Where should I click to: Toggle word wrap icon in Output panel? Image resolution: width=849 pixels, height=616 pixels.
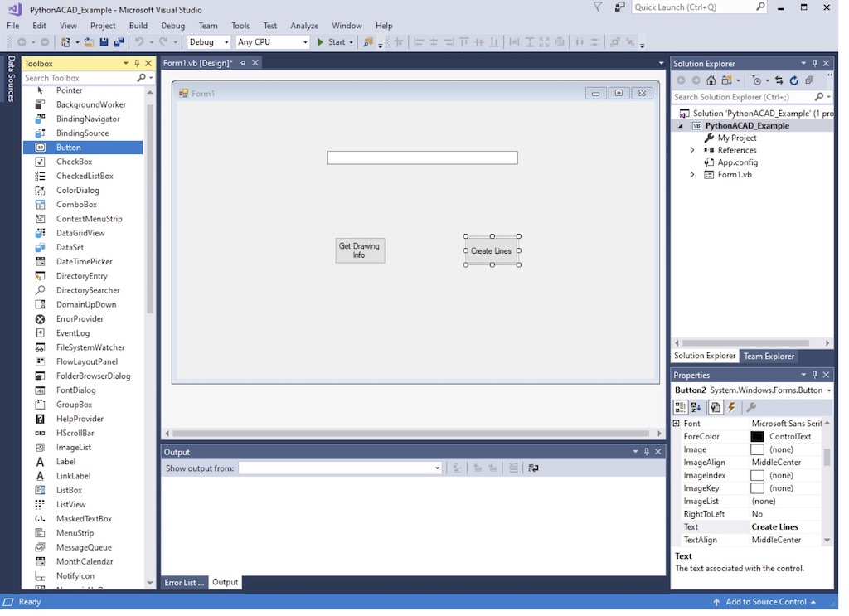pos(533,468)
